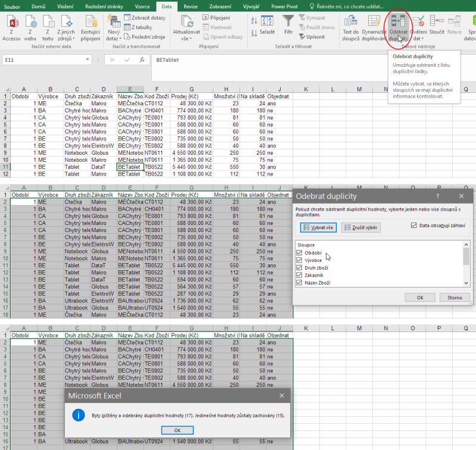Image resolution: width=476 pixels, height=450 pixels.
Task: Click Upřesnit advanced filter
Action: point(312,37)
